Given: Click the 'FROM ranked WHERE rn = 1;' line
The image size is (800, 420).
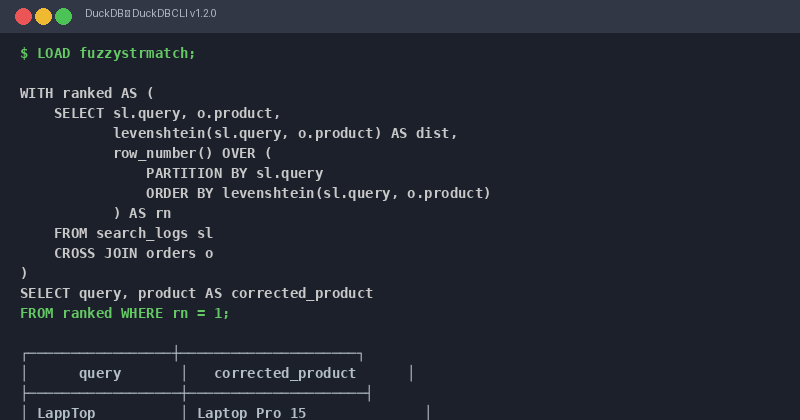Looking at the screenshot, I should pos(125,313).
